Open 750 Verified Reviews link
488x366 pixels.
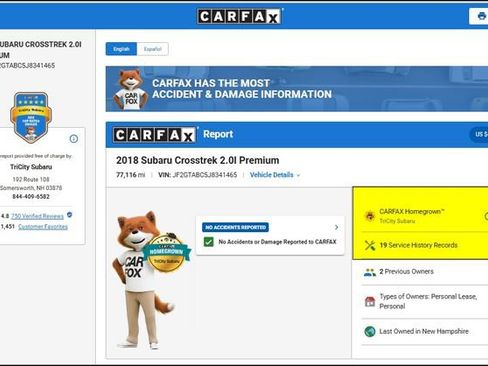[37, 216]
